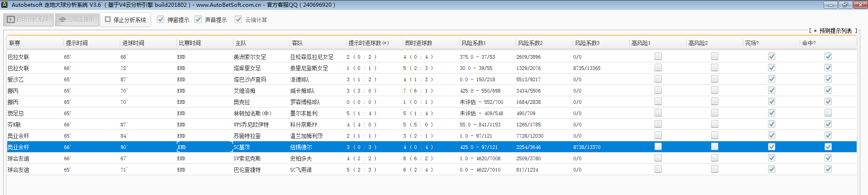Viewport: 868px width, 195px height.
Task: Click the 命中? column header
Action: [809, 43]
